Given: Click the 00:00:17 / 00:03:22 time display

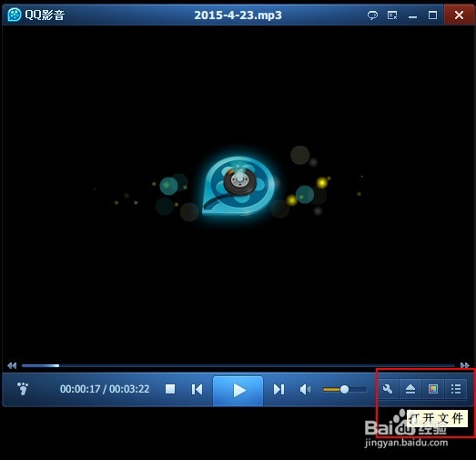Looking at the screenshot, I should tap(105, 389).
